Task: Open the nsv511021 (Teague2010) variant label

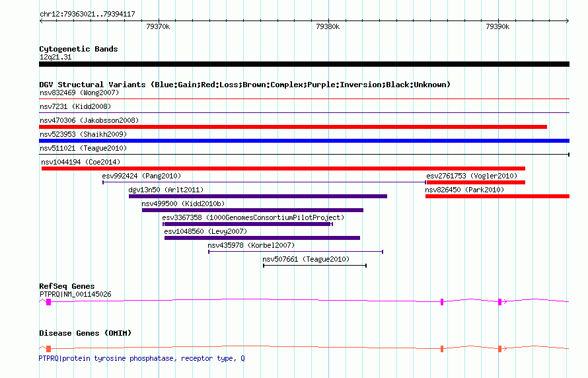Action: pos(83,148)
